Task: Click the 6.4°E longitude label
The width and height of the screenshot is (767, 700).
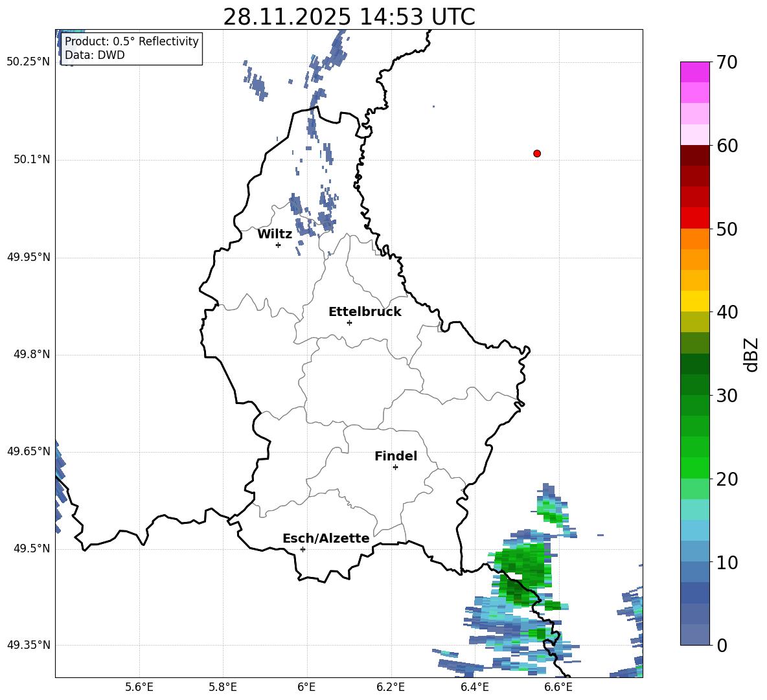Action: tap(474, 687)
